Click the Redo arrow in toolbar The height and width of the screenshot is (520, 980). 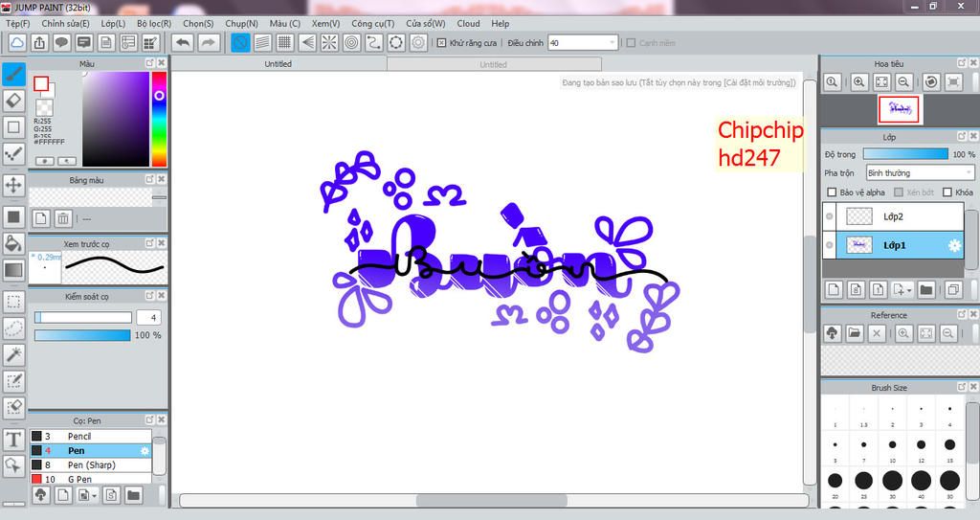tap(209, 42)
